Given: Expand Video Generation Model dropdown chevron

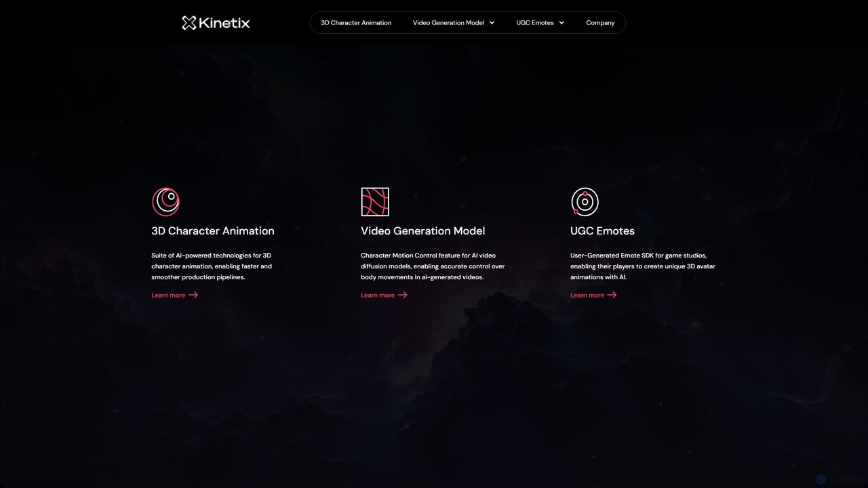Looking at the screenshot, I should coord(492,23).
